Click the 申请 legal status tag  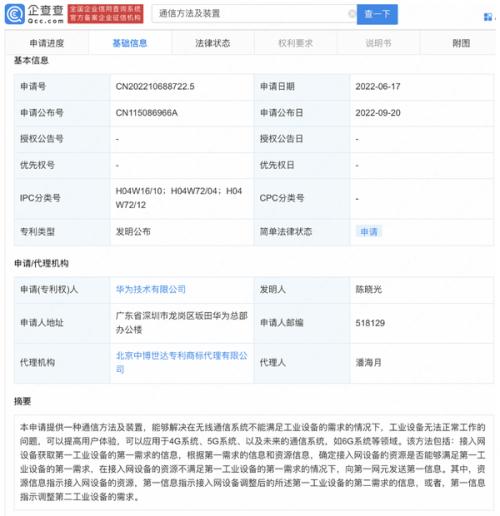pyautogui.click(x=369, y=232)
